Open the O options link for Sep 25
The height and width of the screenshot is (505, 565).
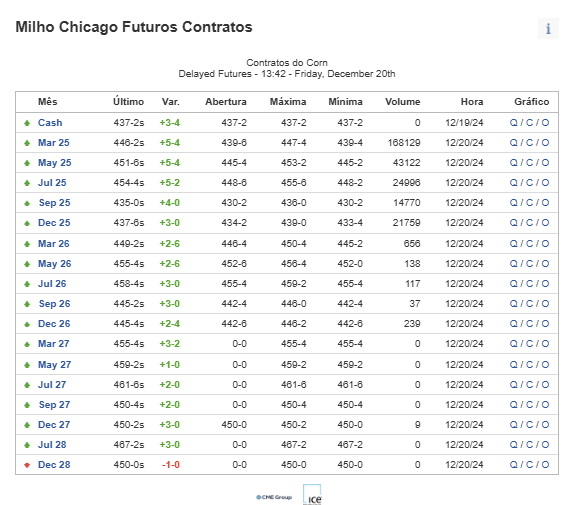coord(545,203)
